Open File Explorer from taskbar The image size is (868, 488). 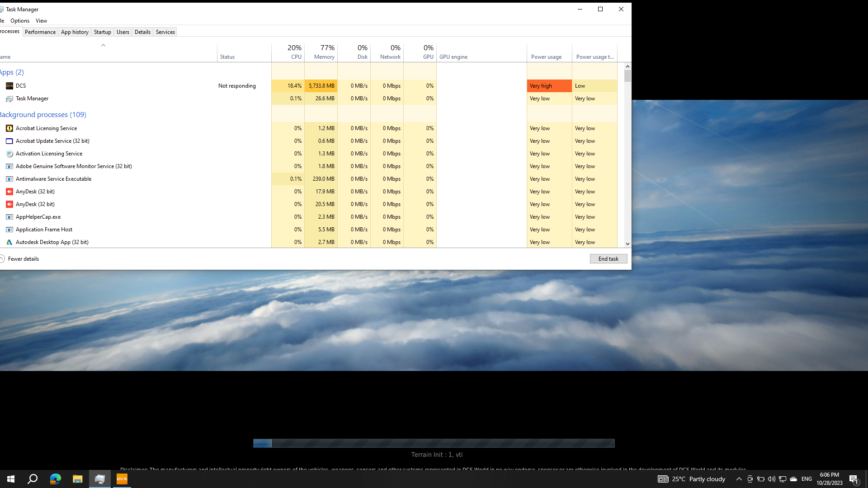pos(77,479)
